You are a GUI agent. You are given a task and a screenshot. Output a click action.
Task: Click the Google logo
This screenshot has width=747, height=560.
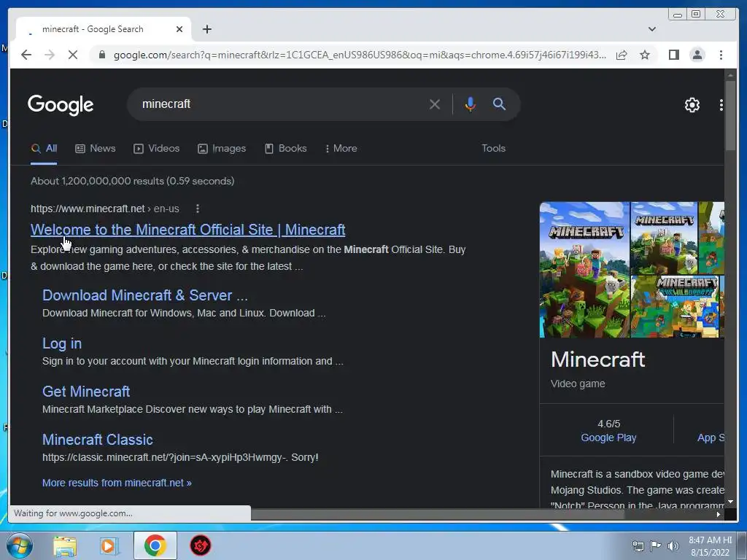[x=61, y=105]
